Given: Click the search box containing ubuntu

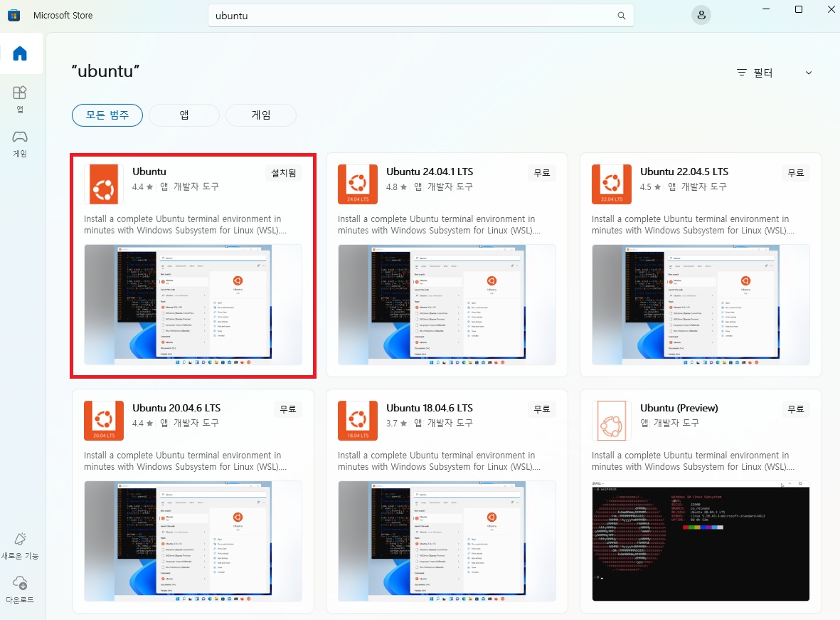Looking at the screenshot, I should 420,16.
